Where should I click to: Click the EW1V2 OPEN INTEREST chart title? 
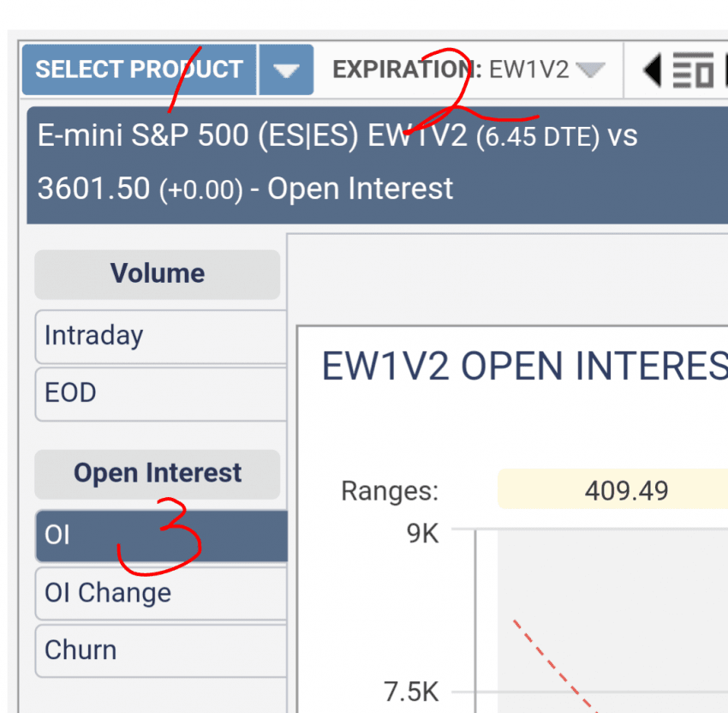pos(524,367)
